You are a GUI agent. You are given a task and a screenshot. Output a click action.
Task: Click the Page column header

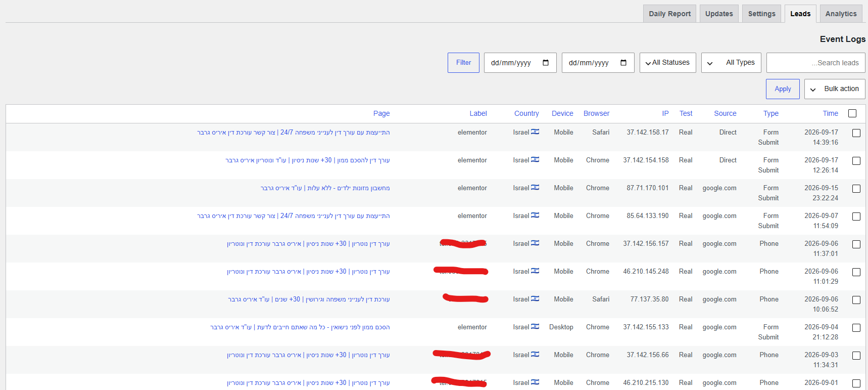click(381, 113)
